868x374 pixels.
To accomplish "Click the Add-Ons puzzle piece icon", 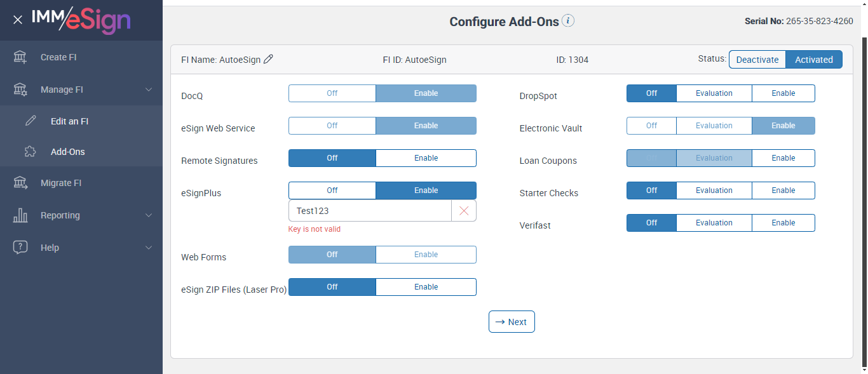I will click(31, 152).
